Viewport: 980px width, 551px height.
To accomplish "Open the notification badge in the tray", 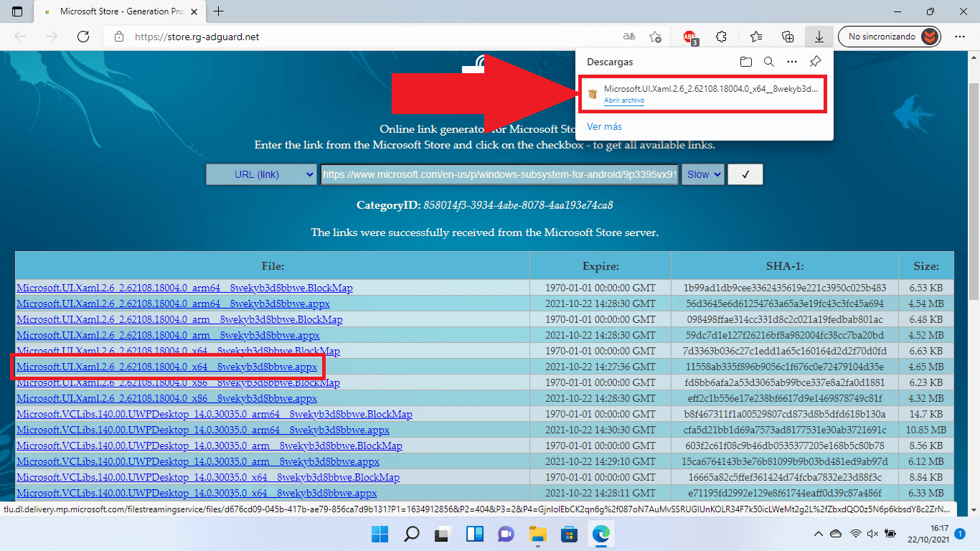I will tap(960, 534).
